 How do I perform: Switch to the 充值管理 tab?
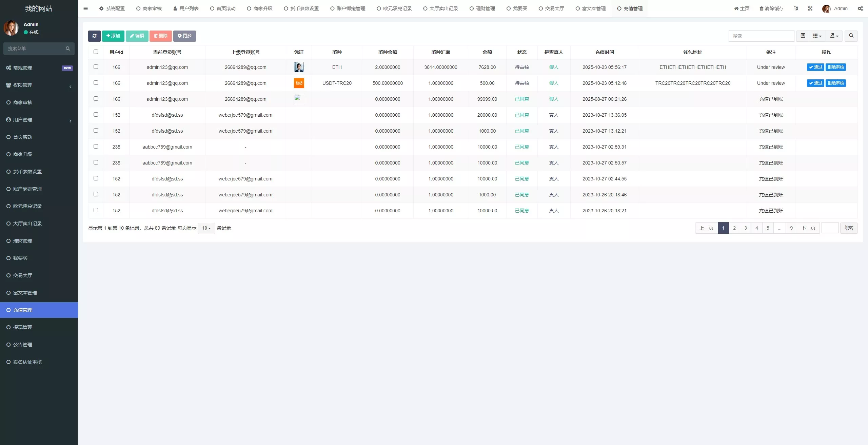[630, 8]
